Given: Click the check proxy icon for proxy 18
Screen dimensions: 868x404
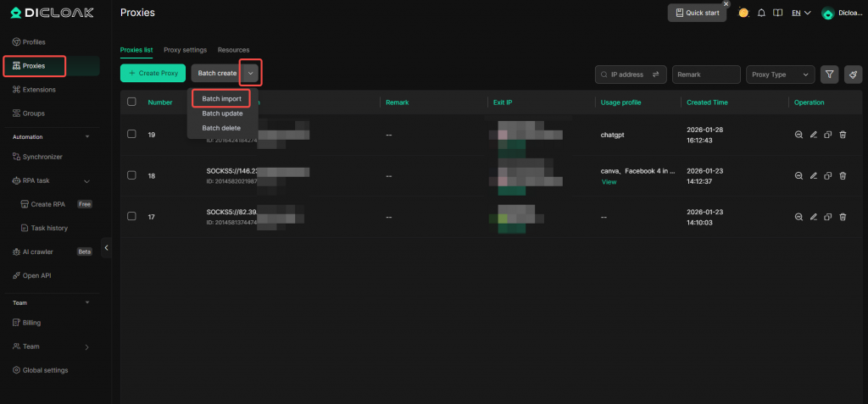Looking at the screenshot, I should pos(798,175).
